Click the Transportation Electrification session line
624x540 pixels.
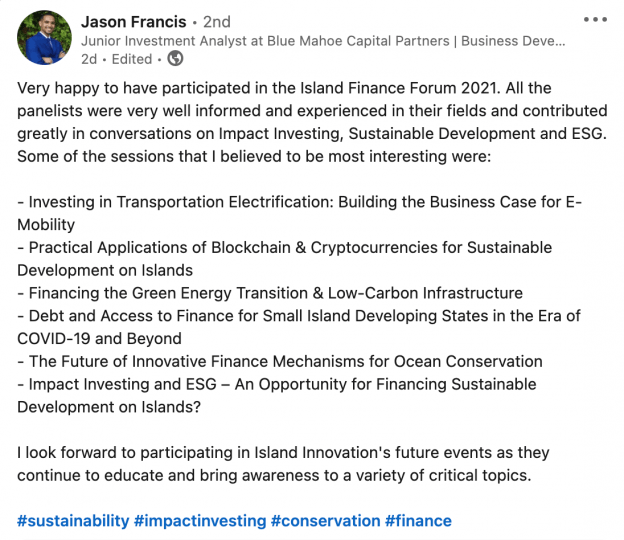299,213
